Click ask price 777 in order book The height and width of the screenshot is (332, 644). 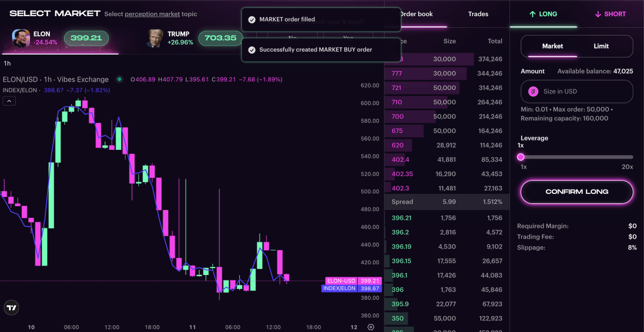397,74
